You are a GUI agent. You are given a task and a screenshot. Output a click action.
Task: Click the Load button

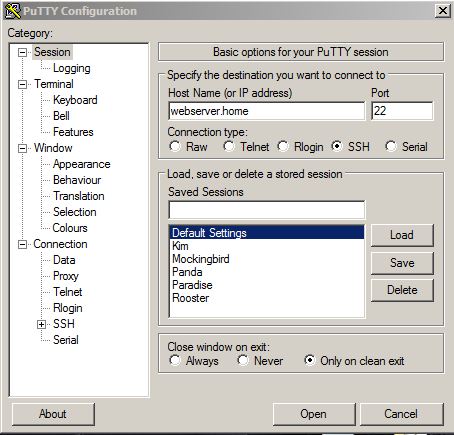point(402,235)
